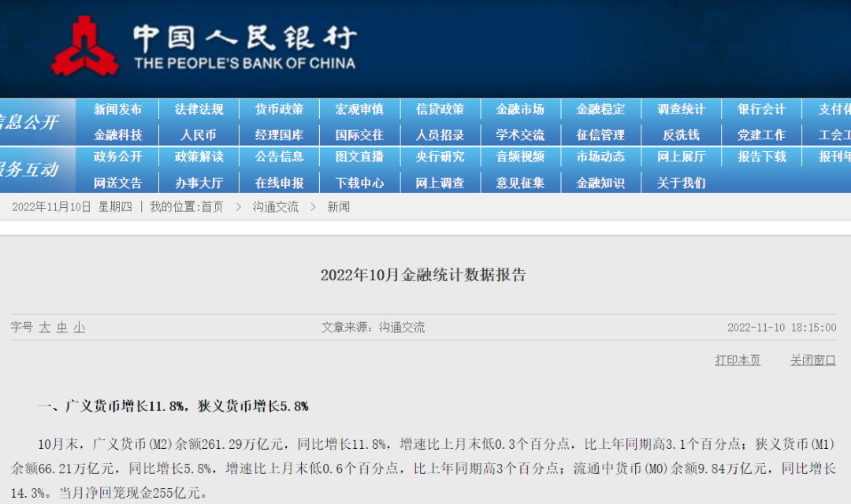Open the 图文直播 page
851x504 pixels.
(359, 157)
